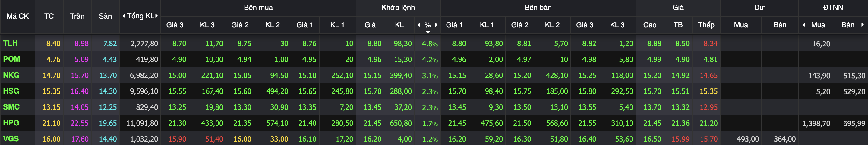The image size is (868, 145).
Task: Open the VGS ticker details
Action: pos(11,139)
